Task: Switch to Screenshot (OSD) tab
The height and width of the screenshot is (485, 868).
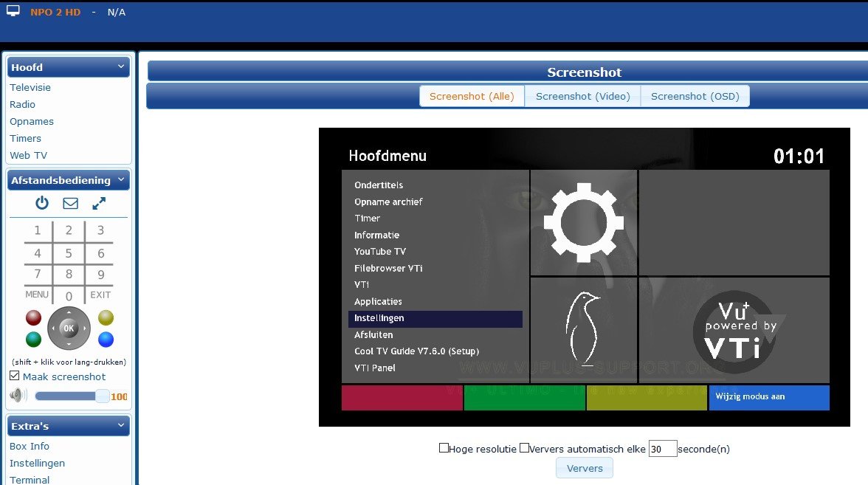Action: [x=695, y=96]
